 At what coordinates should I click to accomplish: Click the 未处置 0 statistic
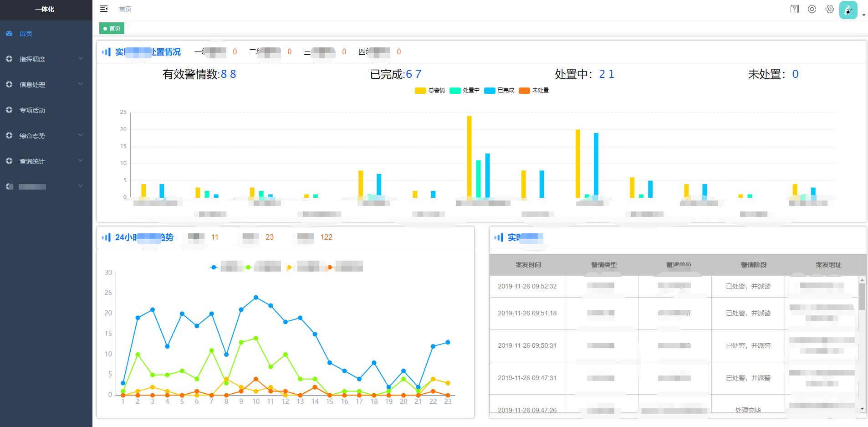tap(773, 74)
